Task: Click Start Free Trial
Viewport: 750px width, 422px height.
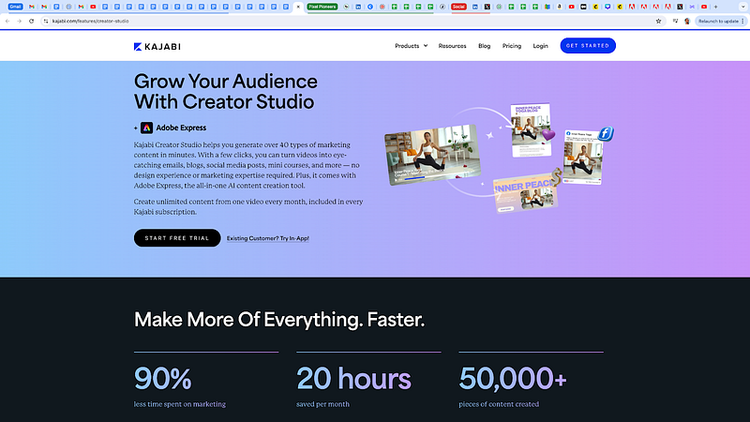Action: pos(177,238)
